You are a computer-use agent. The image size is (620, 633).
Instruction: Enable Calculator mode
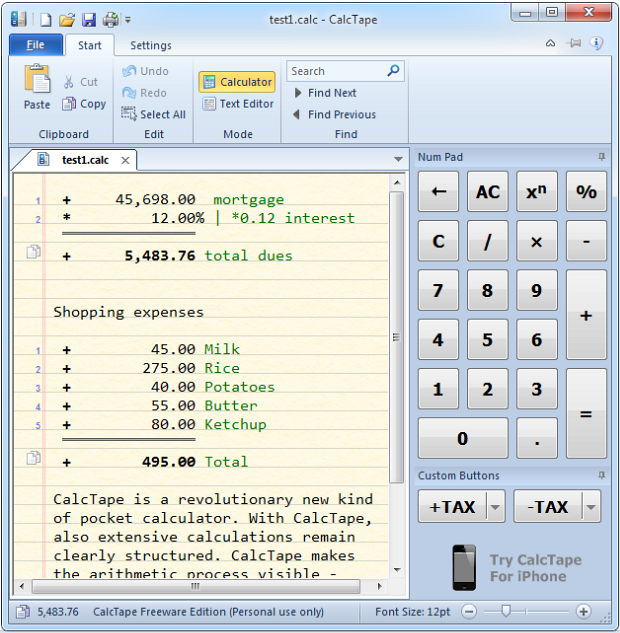[x=237, y=82]
